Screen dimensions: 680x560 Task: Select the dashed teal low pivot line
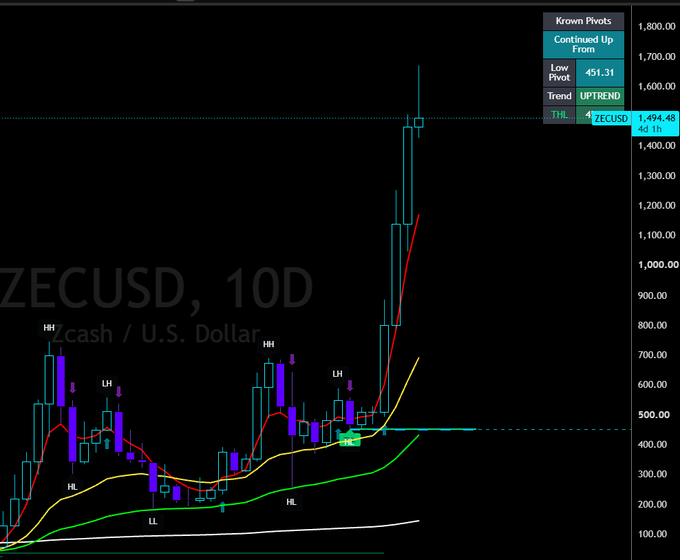(x=551, y=429)
